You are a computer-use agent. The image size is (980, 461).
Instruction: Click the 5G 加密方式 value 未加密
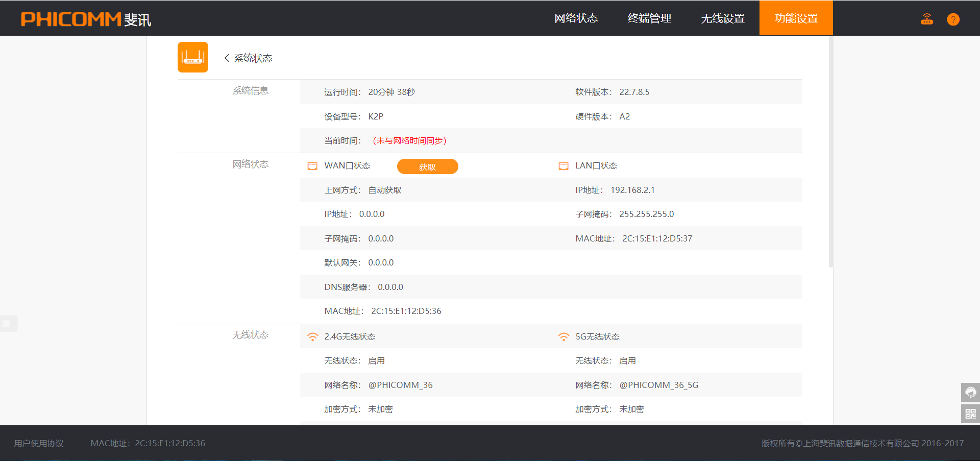(632, 409)
